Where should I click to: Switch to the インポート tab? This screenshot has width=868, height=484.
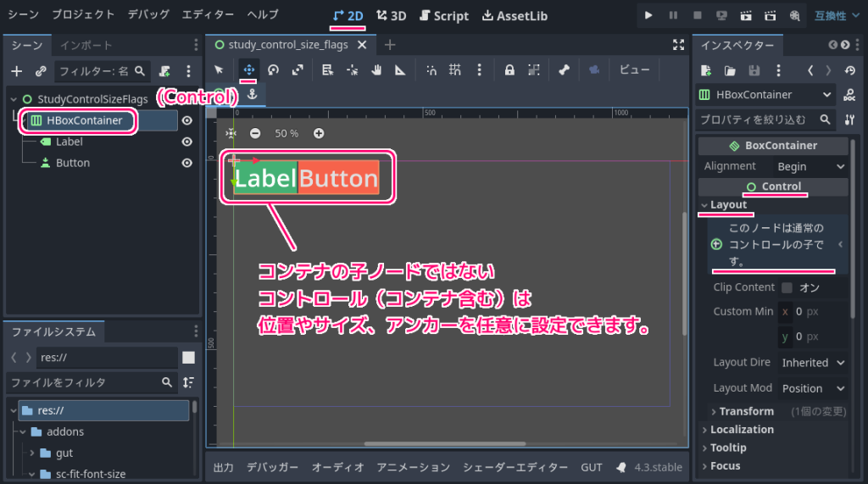tap(86, 46)
